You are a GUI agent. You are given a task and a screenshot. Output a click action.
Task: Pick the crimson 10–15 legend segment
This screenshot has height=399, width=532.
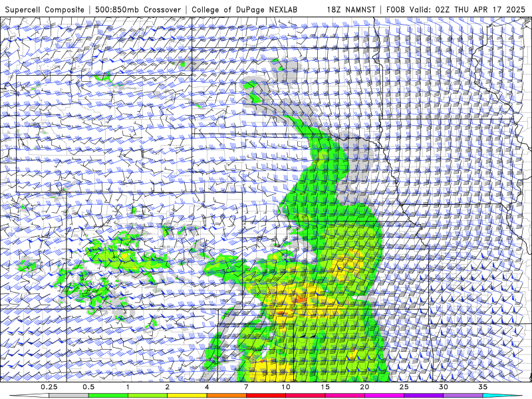305,396
